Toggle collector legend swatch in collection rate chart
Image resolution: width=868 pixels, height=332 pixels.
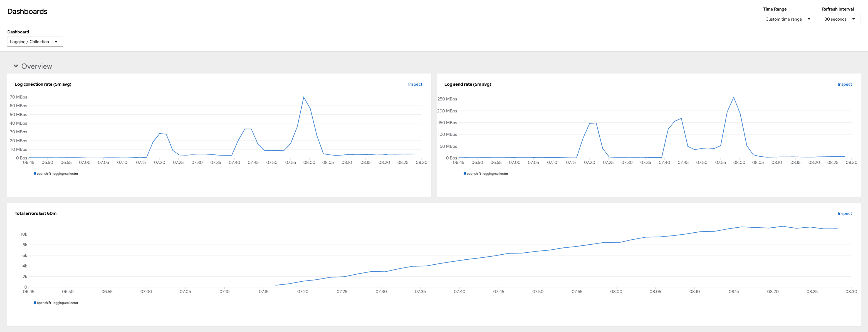click(35, 174)
